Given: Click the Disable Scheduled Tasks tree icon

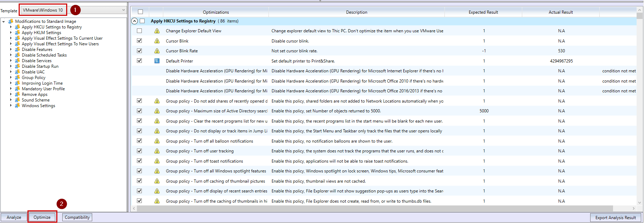Looking at the screenshot, I should [x=17, y=55].
